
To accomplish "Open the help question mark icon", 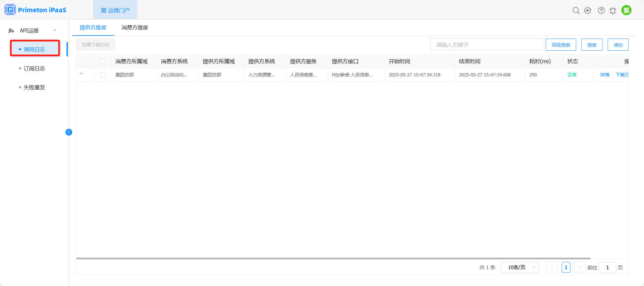I will coord(601,10).
